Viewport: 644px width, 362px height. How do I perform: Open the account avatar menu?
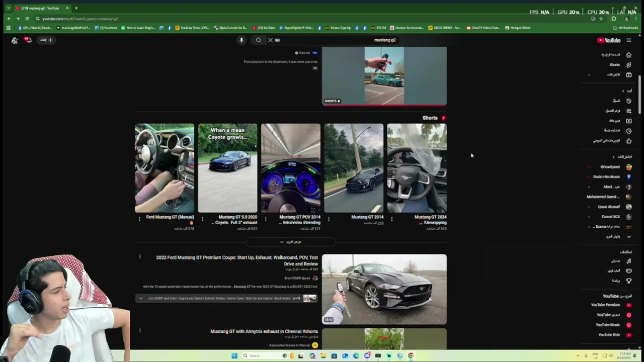[x=15, y=40]
